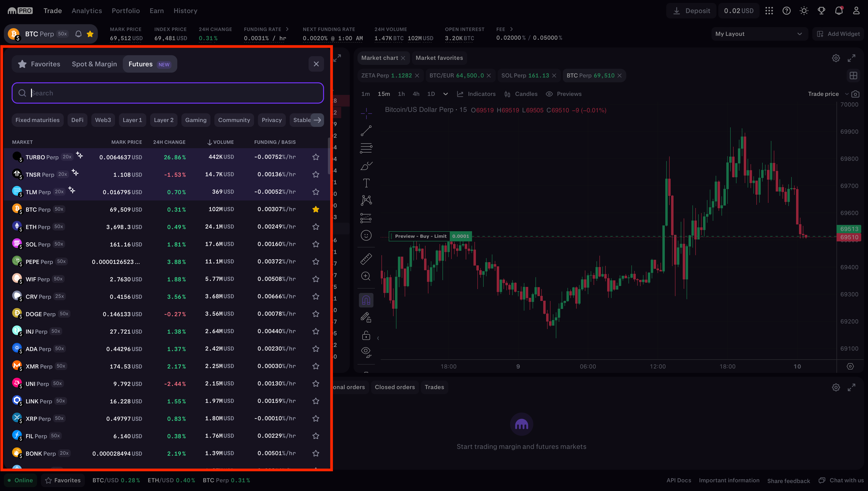Toggle hide all drawings eye icon
This screenshot has width=868, height=491.
(366, 352)
